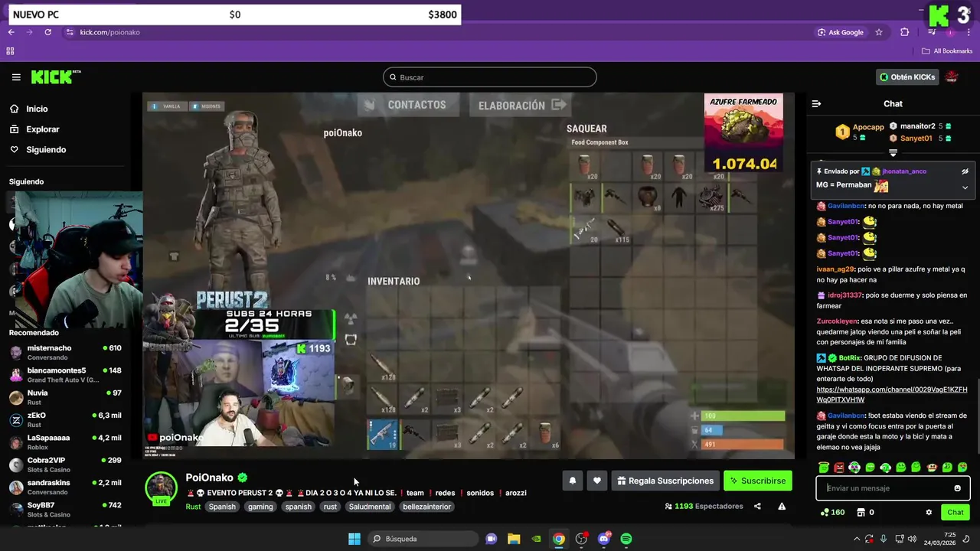The width and height of the screenshot is (980, 551).
Task: Click the notification bell for PoiOnako
Action: click(x=572, y=481)
